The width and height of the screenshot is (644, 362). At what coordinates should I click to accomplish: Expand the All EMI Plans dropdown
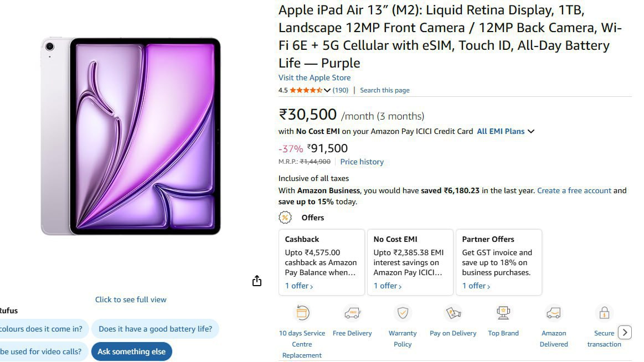coord(506,131)
